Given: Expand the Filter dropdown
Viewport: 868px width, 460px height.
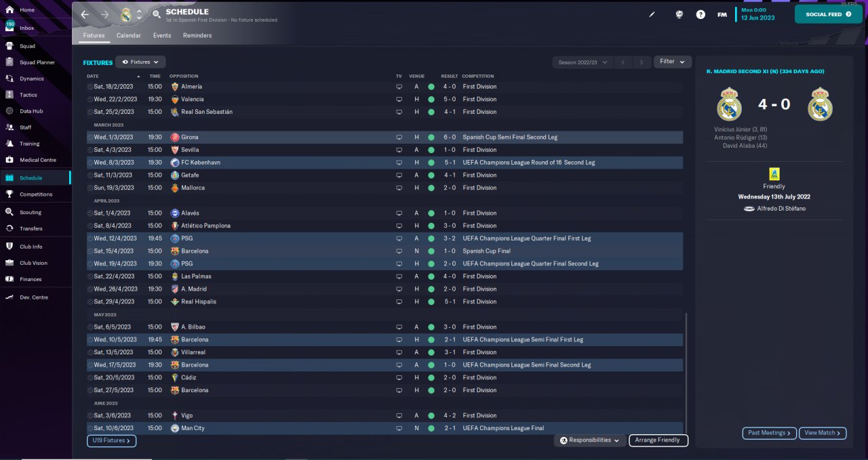Looking at the screenshot, I should (x=673, y=62).
